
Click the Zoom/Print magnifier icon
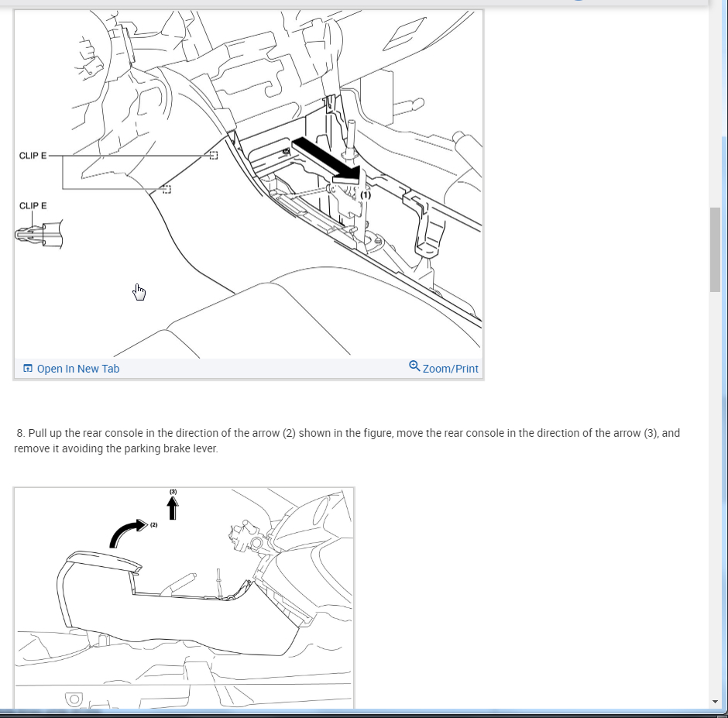point(414,366)
